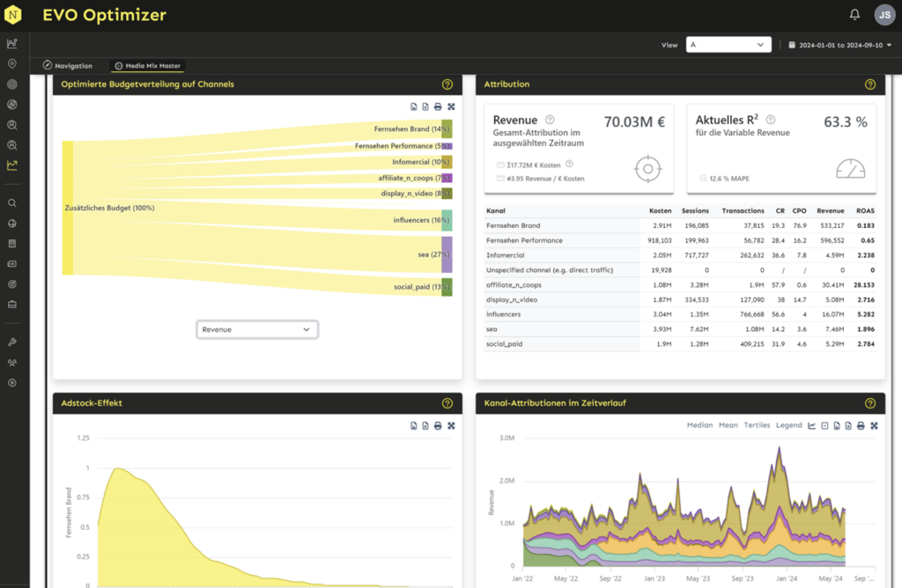Click the ROAS column header

click(865, 211)
